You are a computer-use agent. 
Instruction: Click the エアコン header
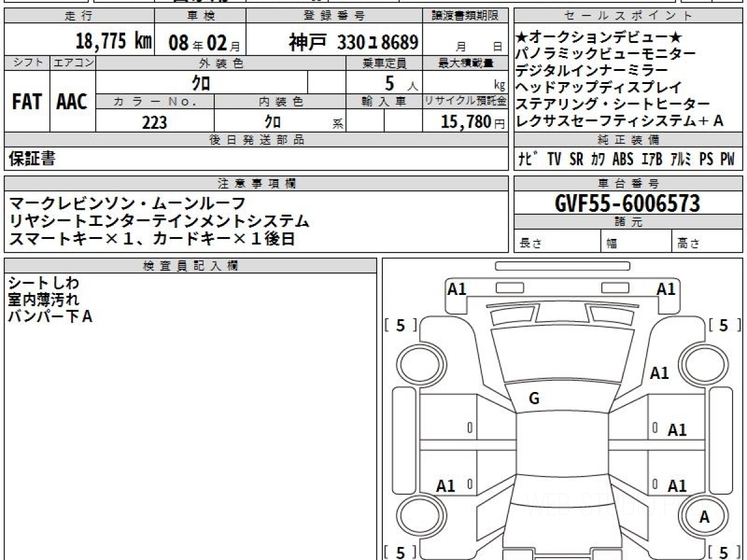(73, 63)
